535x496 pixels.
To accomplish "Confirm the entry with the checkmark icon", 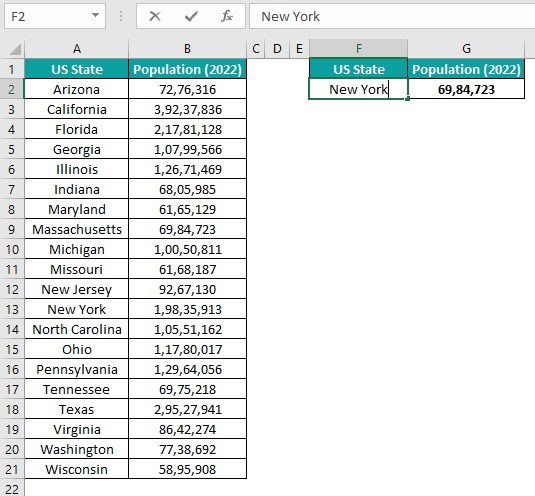I will point(191,16).
